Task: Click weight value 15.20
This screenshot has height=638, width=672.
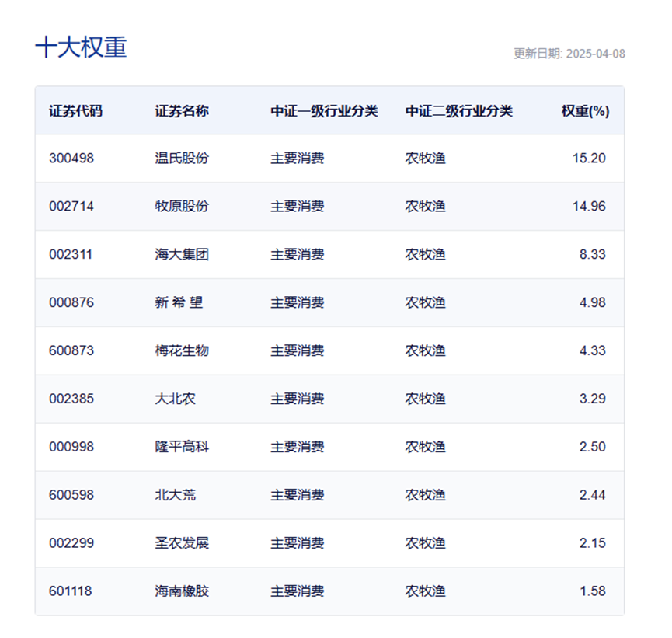Action: [x=589, y=159]
